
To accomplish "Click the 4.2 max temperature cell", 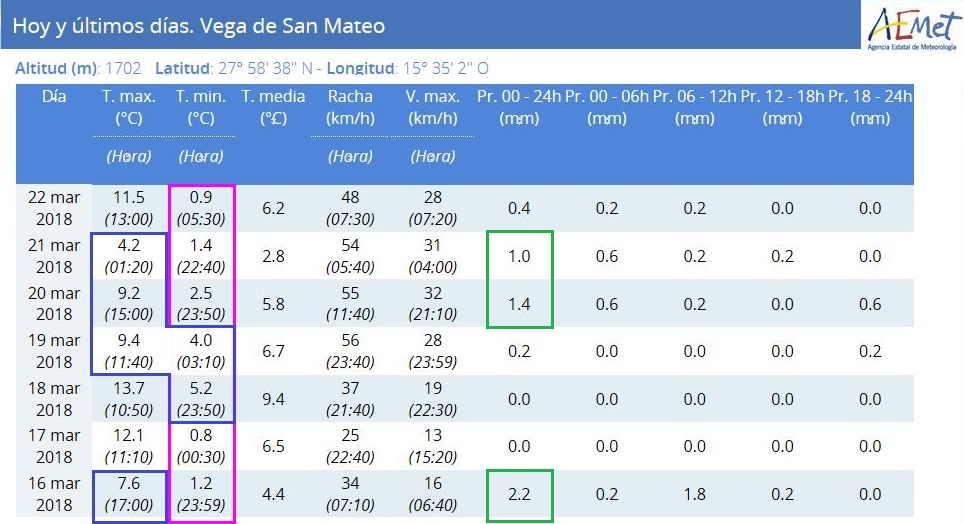I will coord(128,256).
